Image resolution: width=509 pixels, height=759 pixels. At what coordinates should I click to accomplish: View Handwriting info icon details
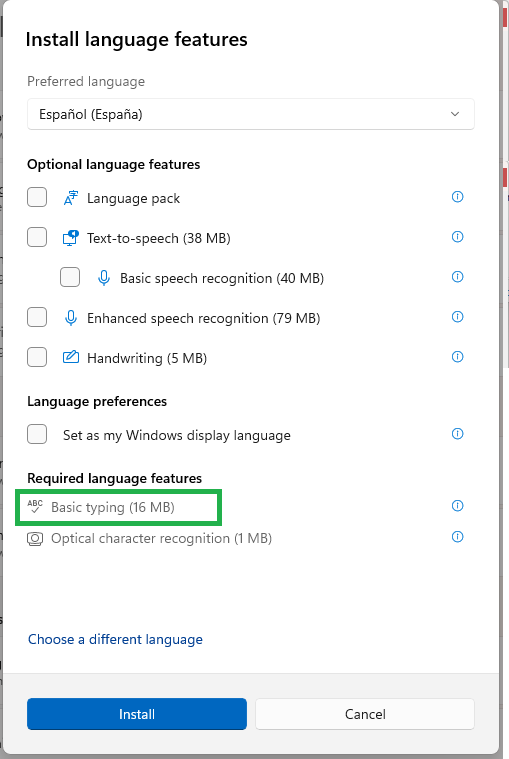pos(457,357)
